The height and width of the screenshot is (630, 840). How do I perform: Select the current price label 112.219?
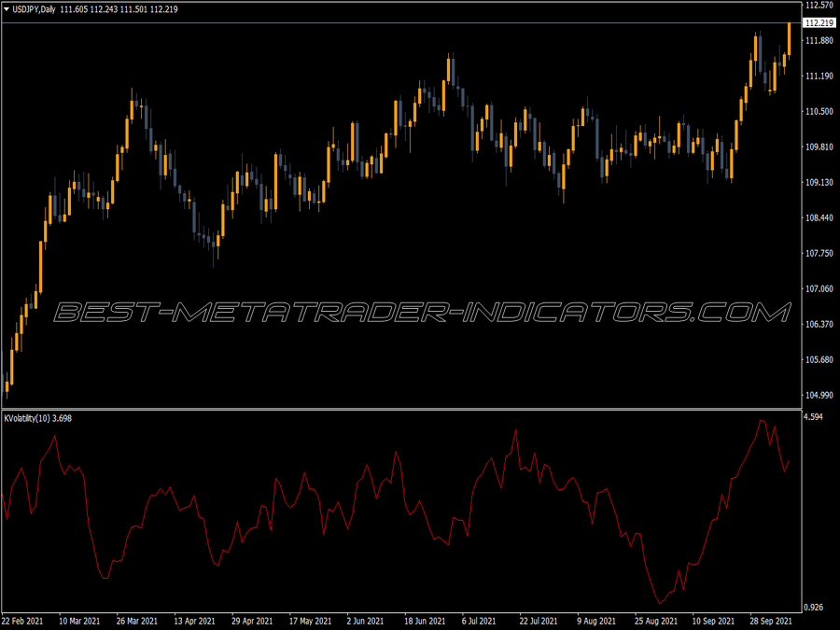click(x=819, y=23)
